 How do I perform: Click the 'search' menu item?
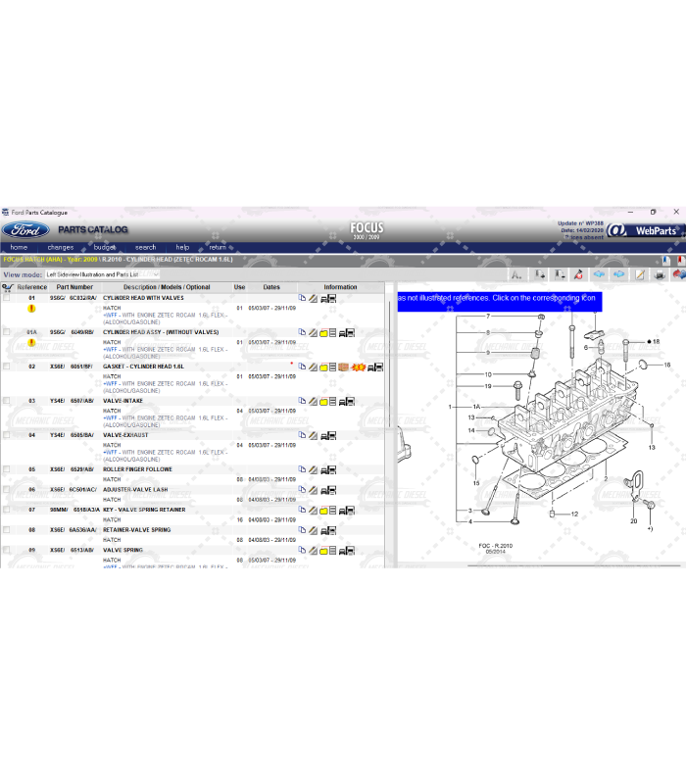pos(145,248)
